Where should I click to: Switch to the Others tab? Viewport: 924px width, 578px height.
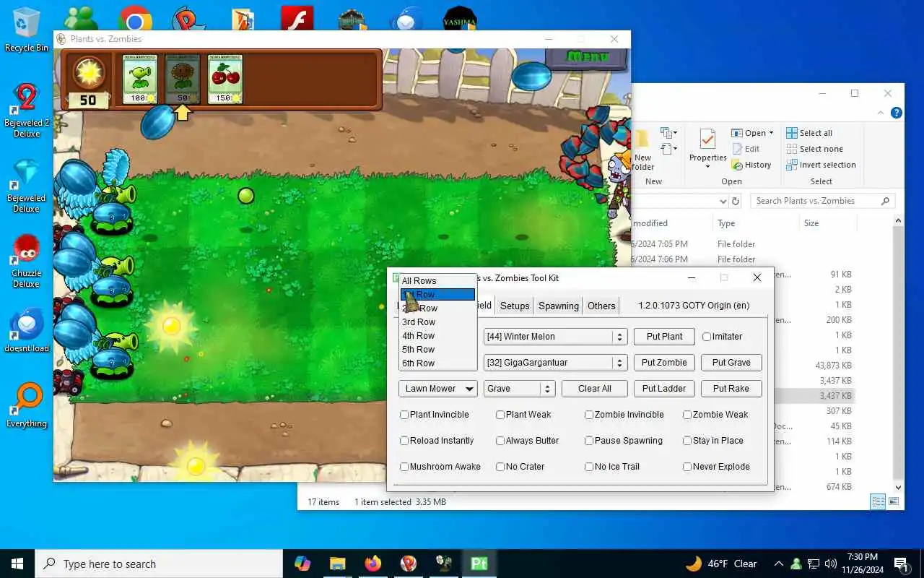click(601, 306)
